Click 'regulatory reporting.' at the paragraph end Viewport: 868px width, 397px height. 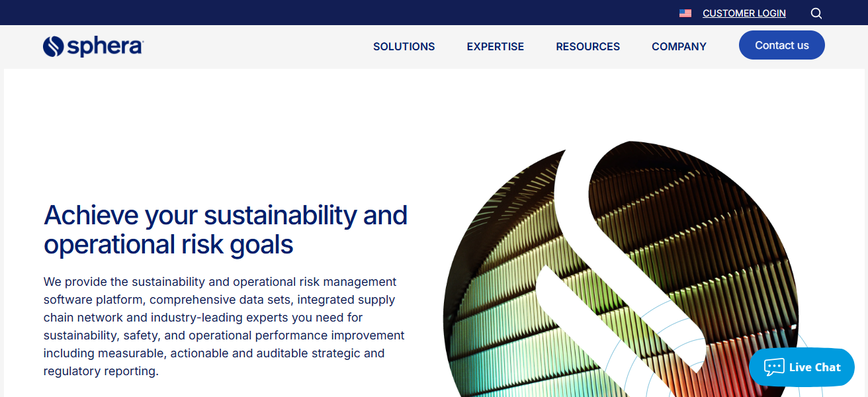[x=101, y=371]
